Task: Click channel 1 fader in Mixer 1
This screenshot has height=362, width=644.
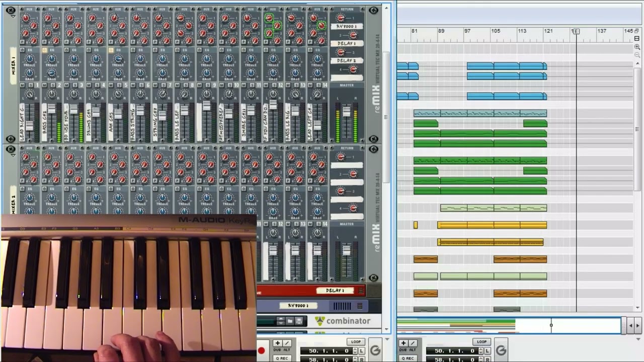Action: (x=30, y=126)
